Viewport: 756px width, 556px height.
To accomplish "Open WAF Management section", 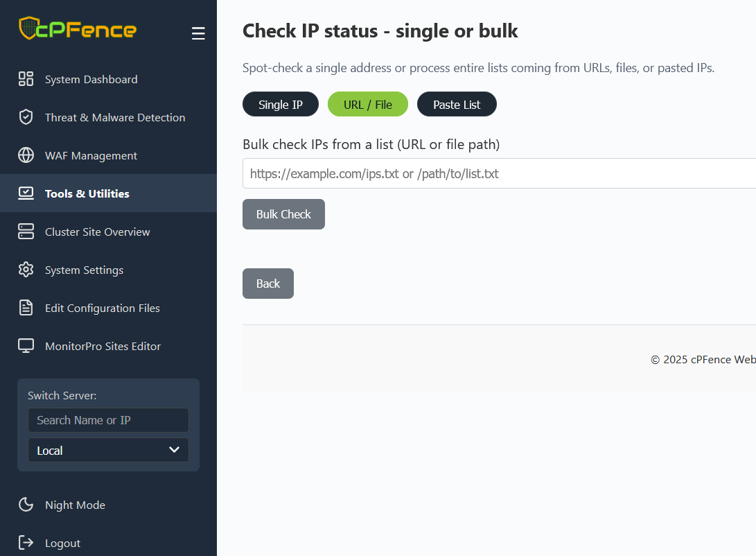I will pos(109,155).
